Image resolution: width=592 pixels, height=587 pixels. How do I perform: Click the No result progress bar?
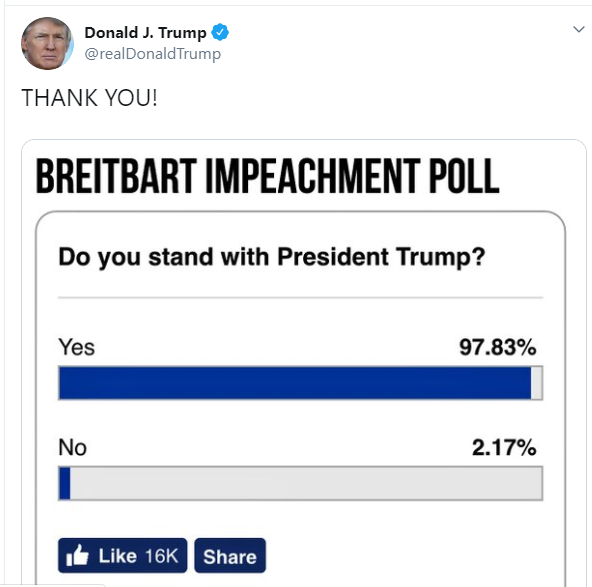pyautogui.click(x=301, y=483)
